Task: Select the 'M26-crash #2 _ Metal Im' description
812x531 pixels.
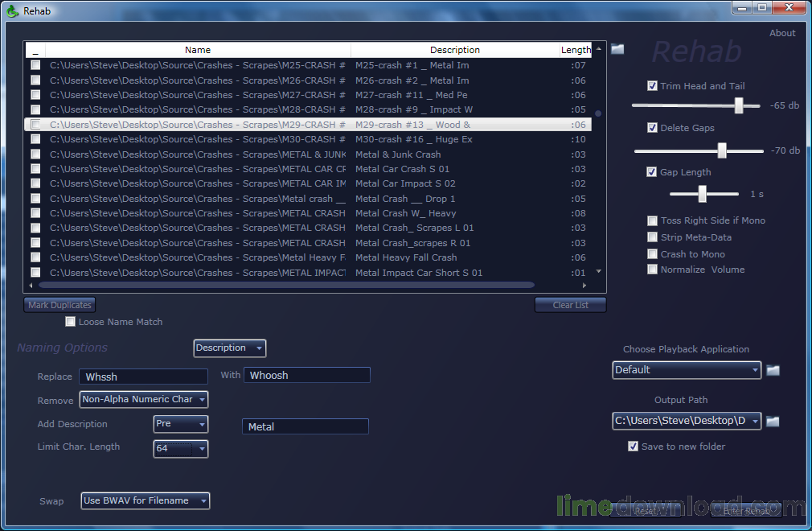Action: coord(412,80)
